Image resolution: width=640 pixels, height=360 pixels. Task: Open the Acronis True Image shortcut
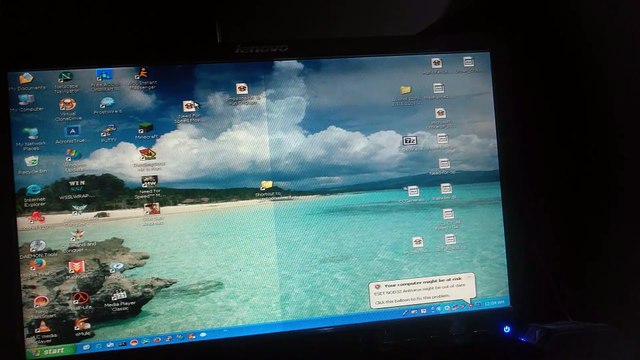(72, 135)
